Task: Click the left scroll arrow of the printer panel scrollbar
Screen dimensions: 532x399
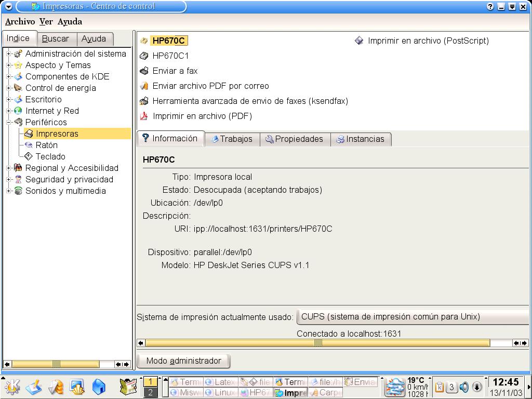Action: 141,343
